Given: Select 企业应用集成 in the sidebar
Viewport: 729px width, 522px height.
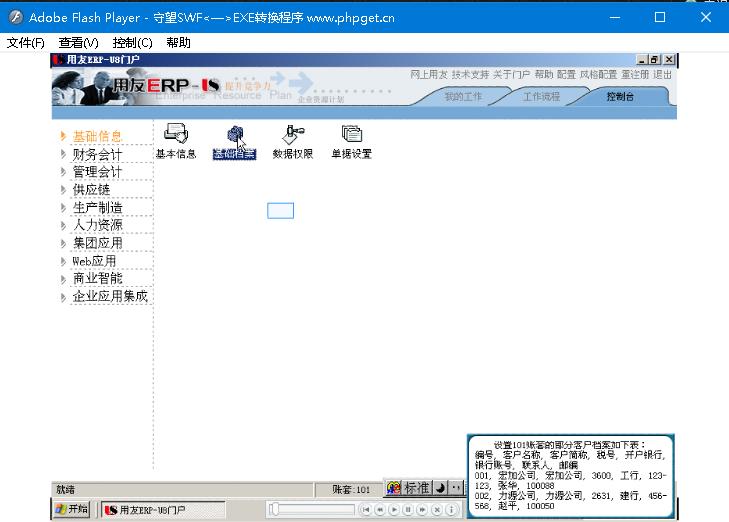Looking at the screenshot, I should (110, 297).
